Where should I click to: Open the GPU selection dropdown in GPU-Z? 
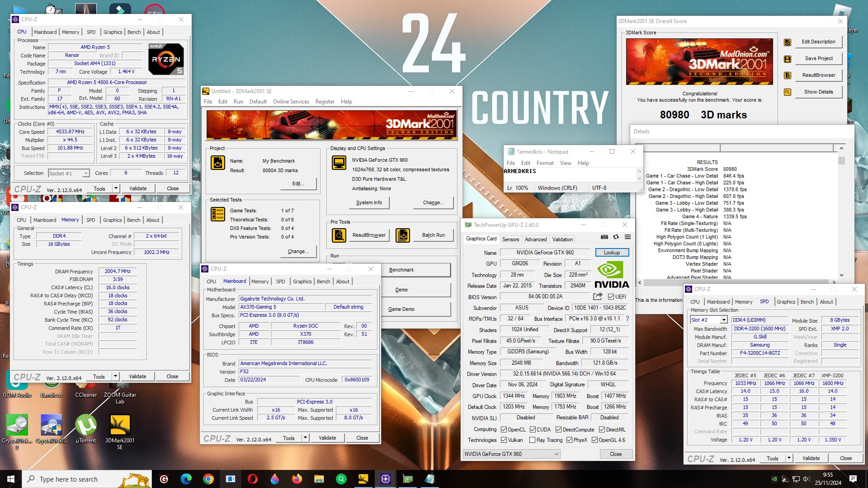point(512,454)
